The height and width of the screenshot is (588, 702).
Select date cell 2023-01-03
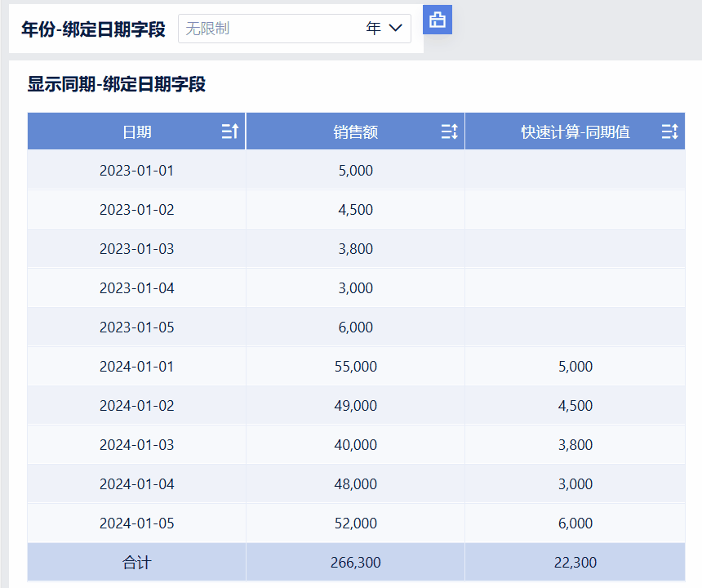coord(136,248)
